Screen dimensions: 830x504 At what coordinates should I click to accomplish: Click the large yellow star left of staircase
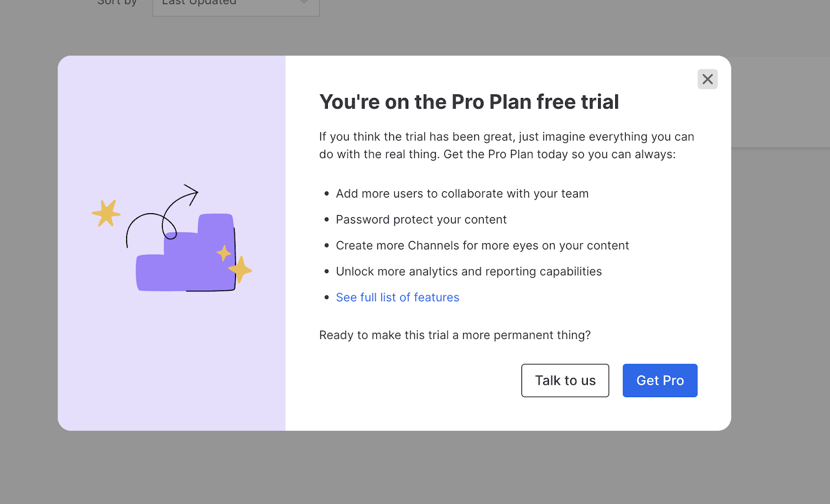click(x=106, y=213)
